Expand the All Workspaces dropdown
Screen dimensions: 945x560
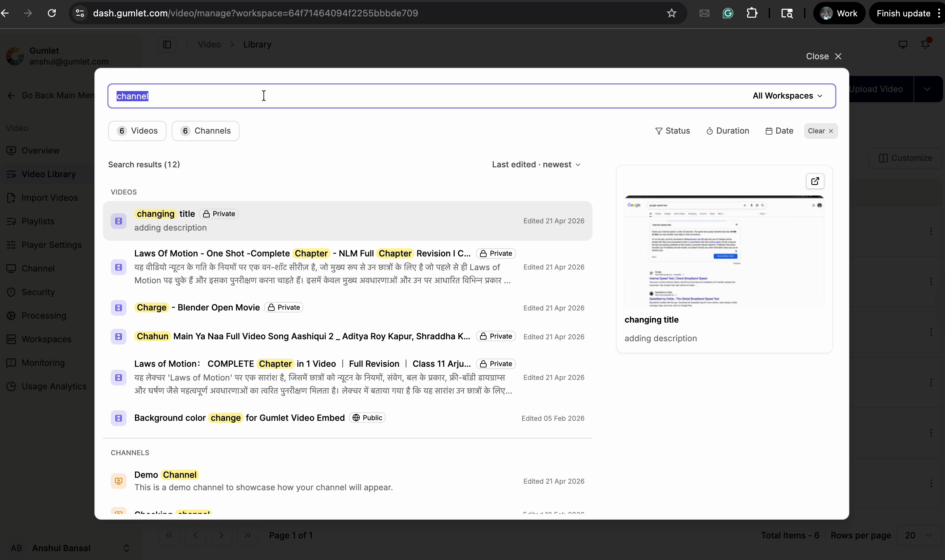point(787,96)
